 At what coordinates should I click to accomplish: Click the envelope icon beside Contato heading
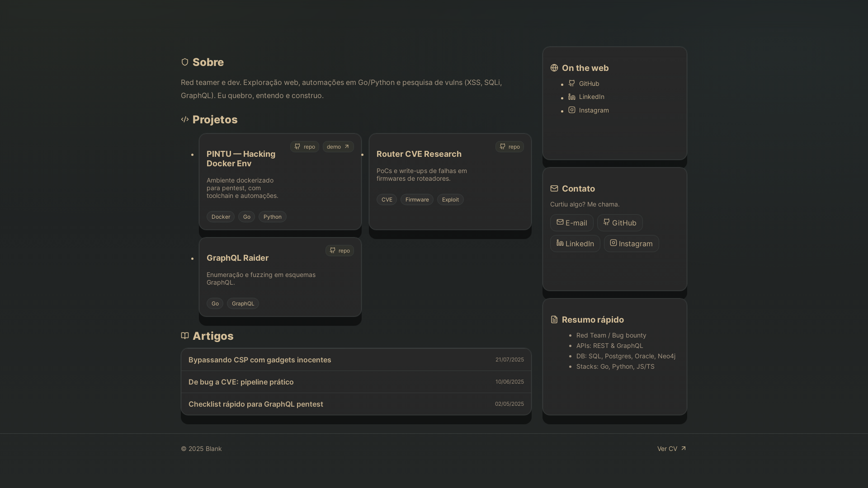(x=554, y=188)
